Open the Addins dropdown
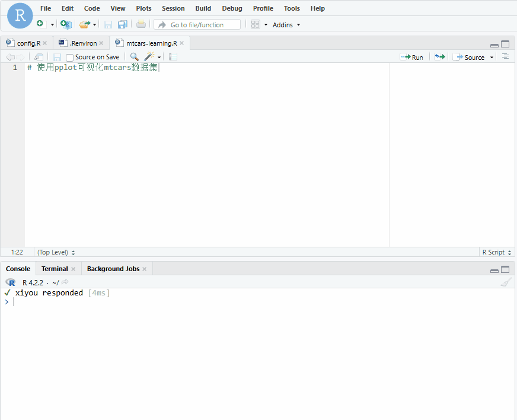The width and height of the screenshot is (517, 420). coord(286,24)
